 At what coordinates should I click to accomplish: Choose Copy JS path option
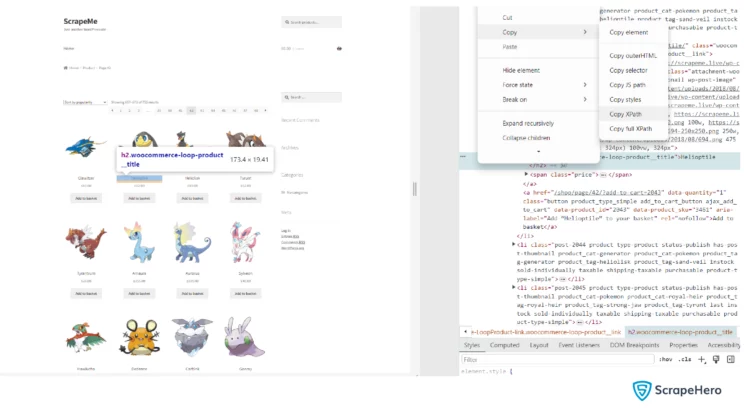[627, 85]
